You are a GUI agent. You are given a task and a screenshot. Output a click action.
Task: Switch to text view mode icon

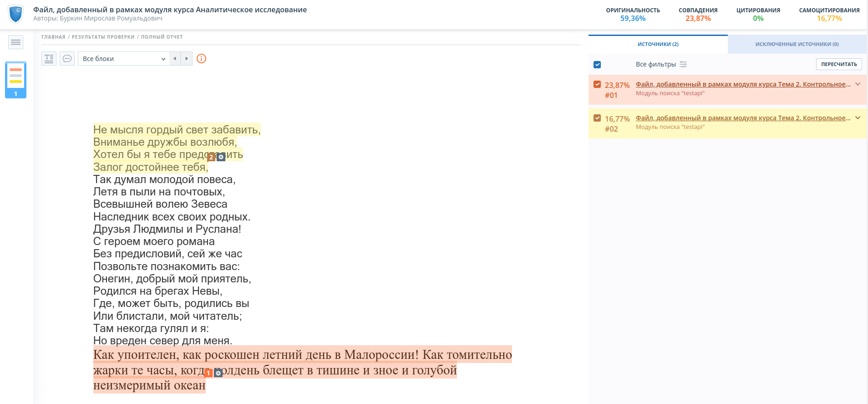[49, 58]
